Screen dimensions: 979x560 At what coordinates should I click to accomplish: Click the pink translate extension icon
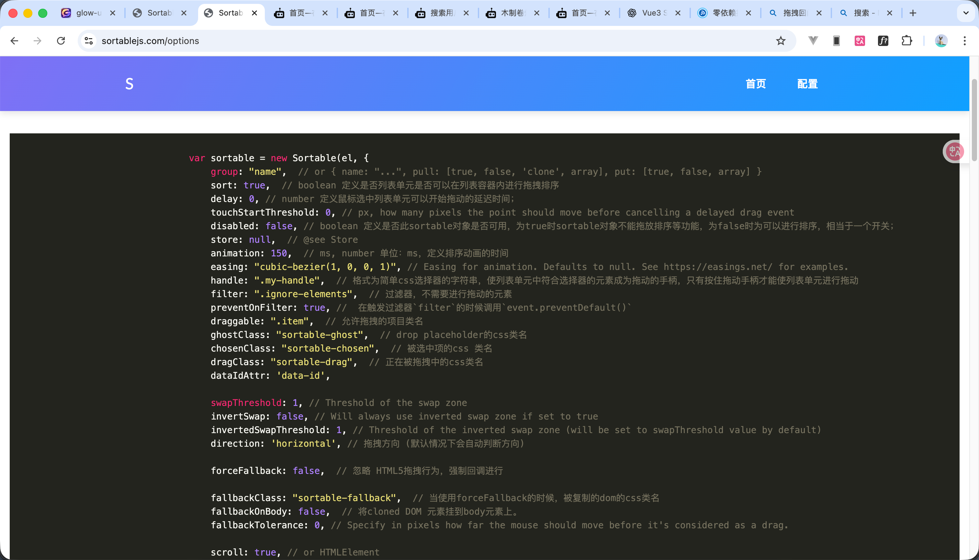pyautogui.click(x=860, y=41)
